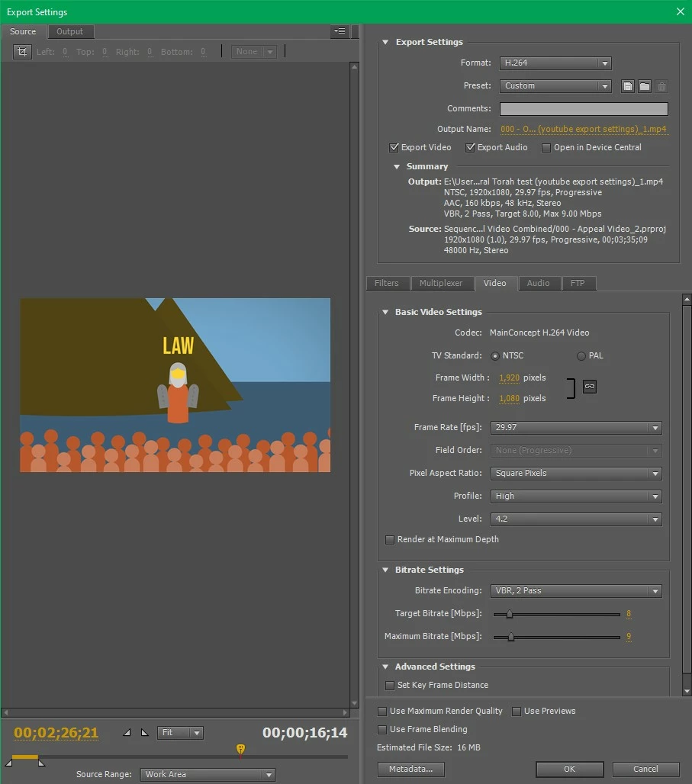This screenshot has height=784, width=692.
Task: Open the Fit zoom level dropdown
Action: pos(180,732)
